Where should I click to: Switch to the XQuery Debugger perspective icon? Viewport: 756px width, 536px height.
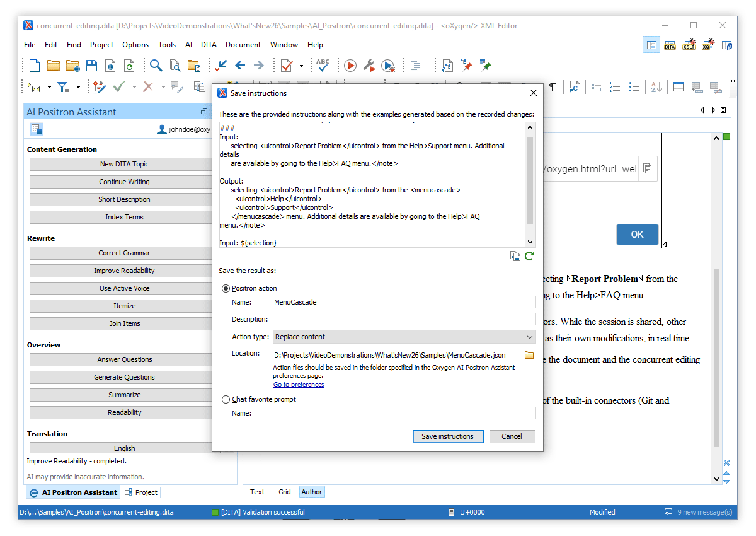(707, 45)
